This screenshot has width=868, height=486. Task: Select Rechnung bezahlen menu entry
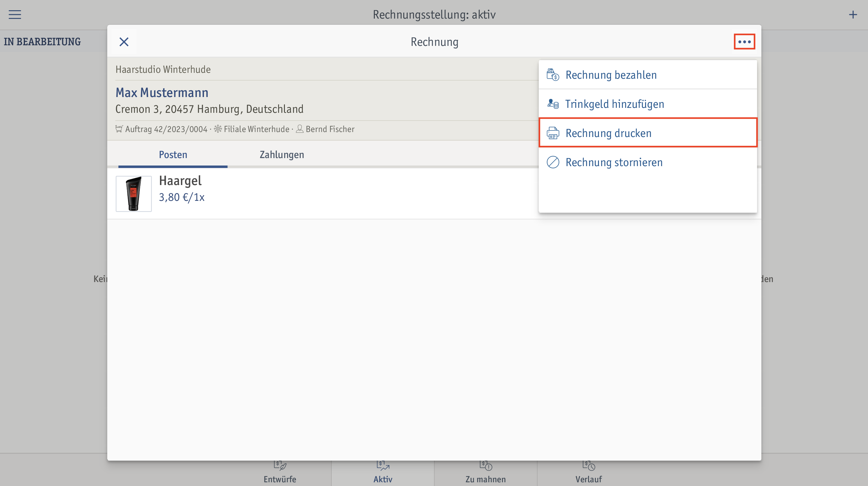tap(648, 75)
